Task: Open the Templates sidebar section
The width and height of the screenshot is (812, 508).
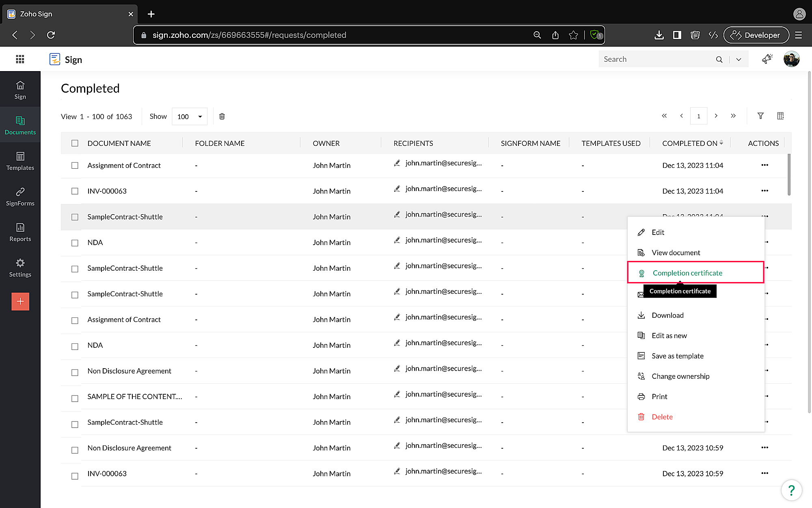Action: click(20, 161)
